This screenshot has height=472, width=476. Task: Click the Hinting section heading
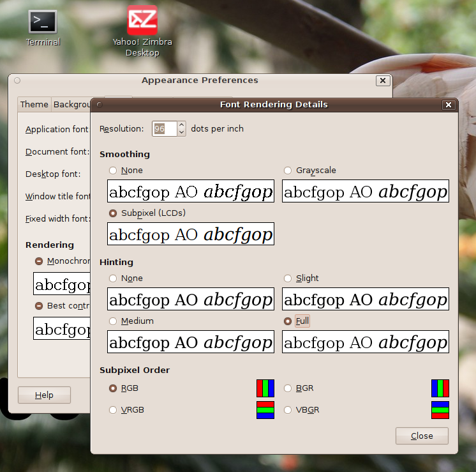[116, 263]
